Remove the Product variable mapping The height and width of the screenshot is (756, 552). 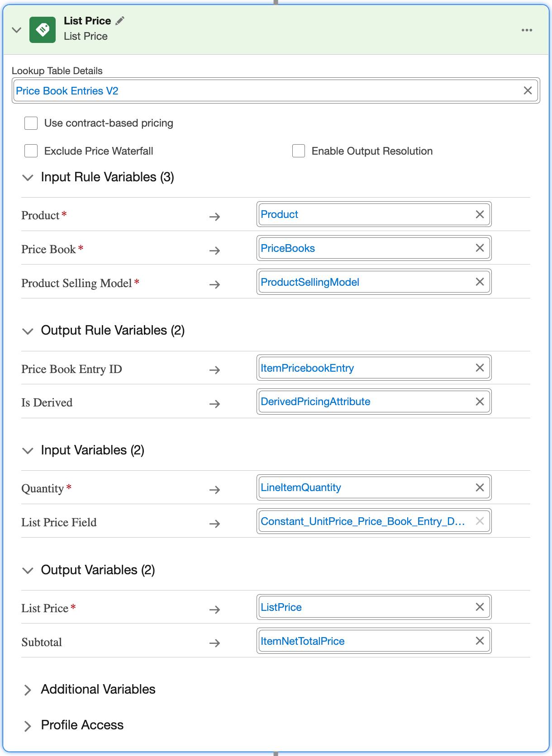480,214
